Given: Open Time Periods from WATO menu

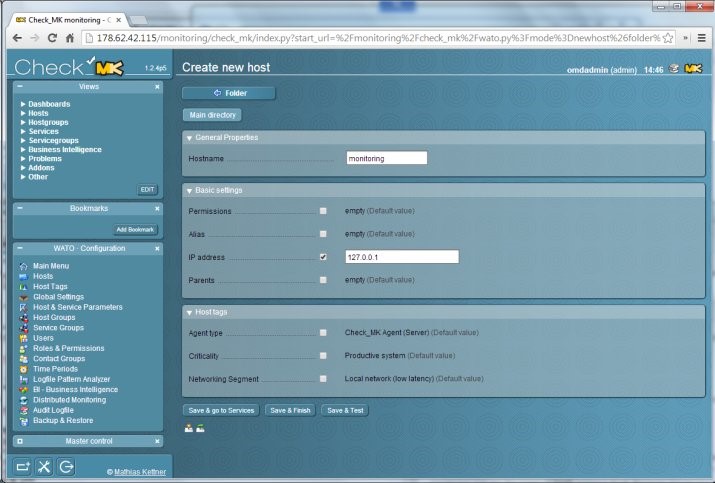Looking at the screenshot, I should coord(56,369).
